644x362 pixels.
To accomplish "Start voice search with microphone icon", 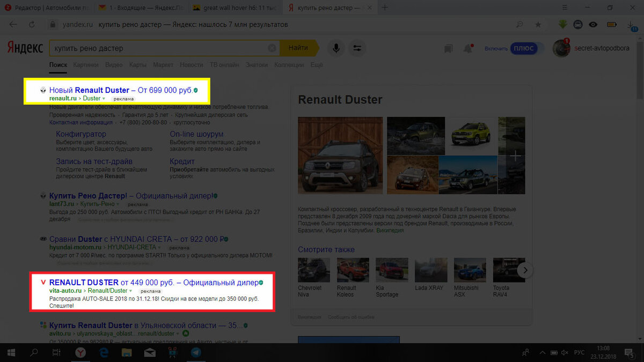I will [x=336, y=48].
